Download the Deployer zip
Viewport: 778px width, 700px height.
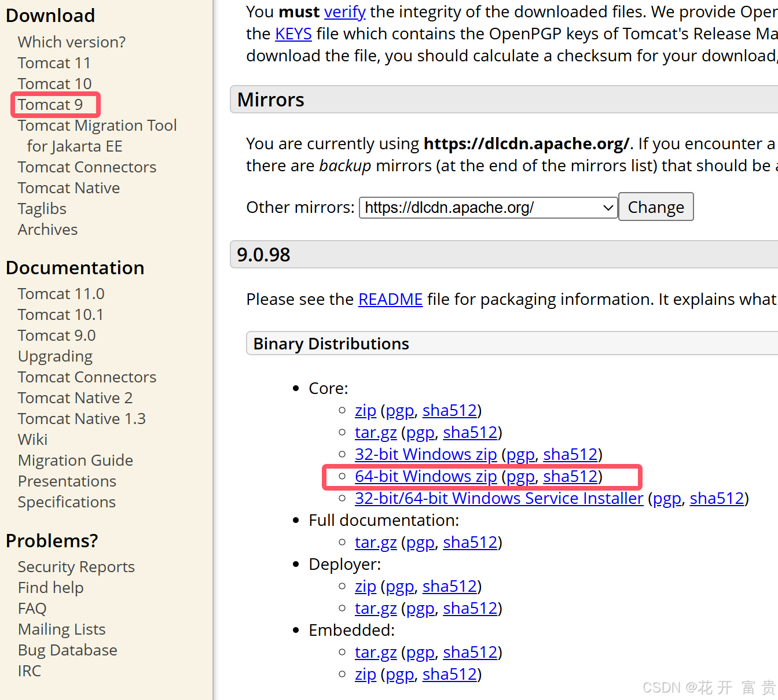tap(366, 586)
